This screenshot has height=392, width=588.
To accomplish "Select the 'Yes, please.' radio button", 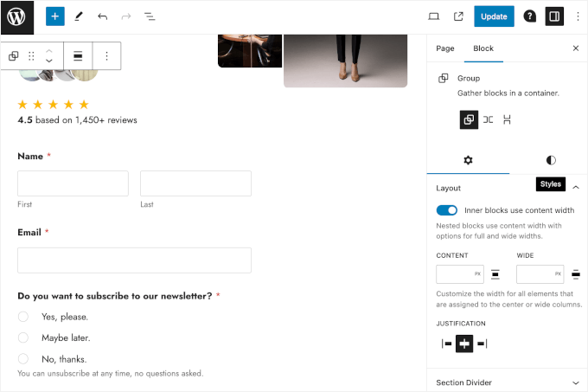I will (23, 317).
